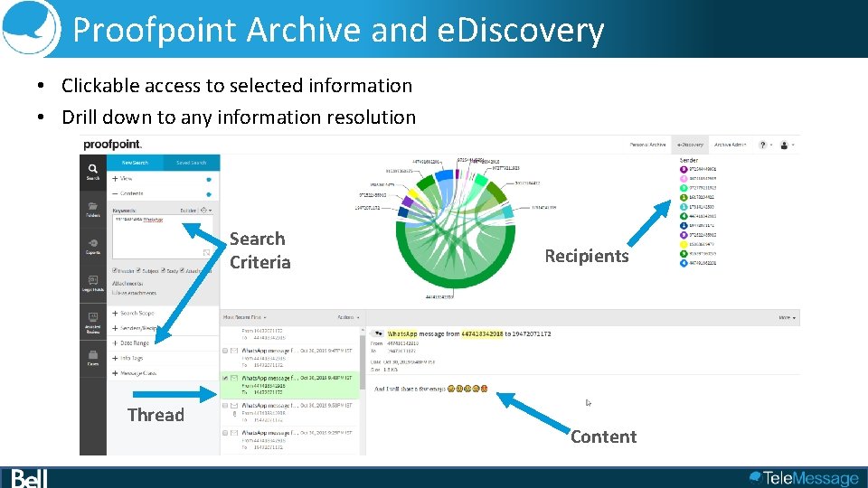The width and height of the screenshot is (868, 488).
Task: Open the user account profile icon
Action: [x=784, y=145]
